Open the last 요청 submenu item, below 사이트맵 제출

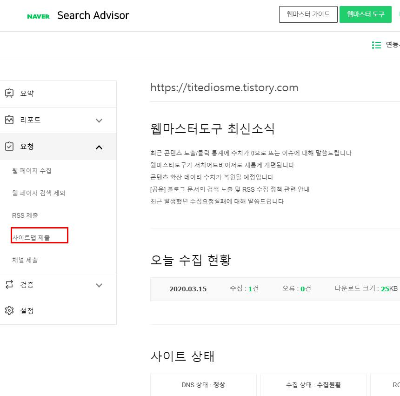(x=25, y=260)
